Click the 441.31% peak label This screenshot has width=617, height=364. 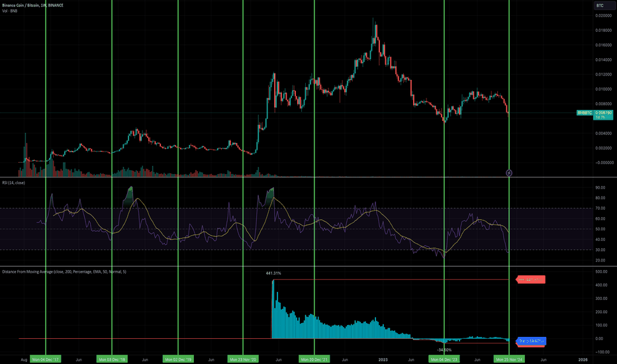(273, 273)
